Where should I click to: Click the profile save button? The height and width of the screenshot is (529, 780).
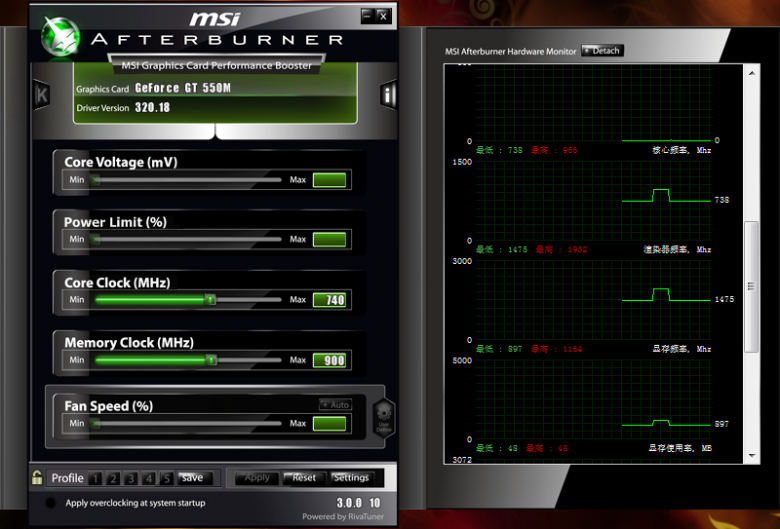195,478
